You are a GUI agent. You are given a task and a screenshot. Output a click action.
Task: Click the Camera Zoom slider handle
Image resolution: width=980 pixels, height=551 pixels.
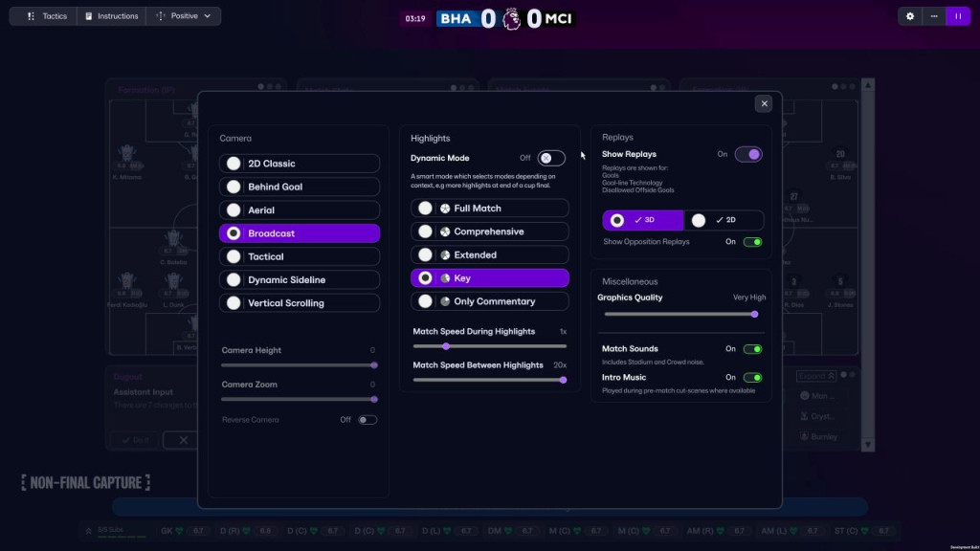[373, 399]
